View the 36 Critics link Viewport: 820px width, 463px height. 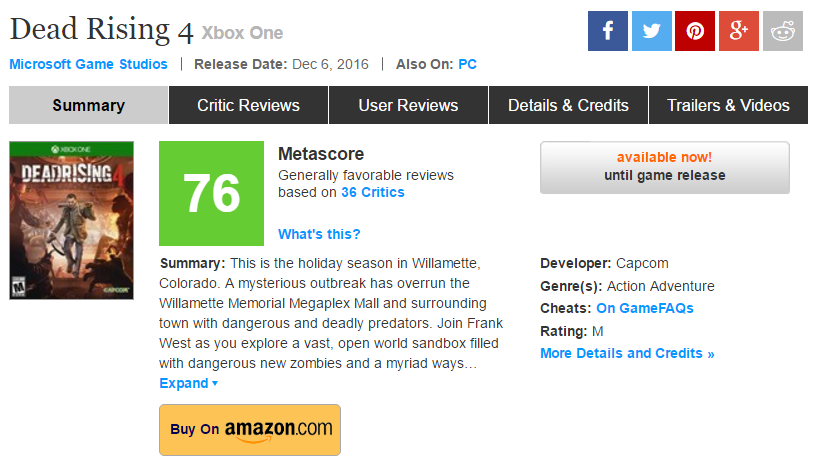point(373,192)
